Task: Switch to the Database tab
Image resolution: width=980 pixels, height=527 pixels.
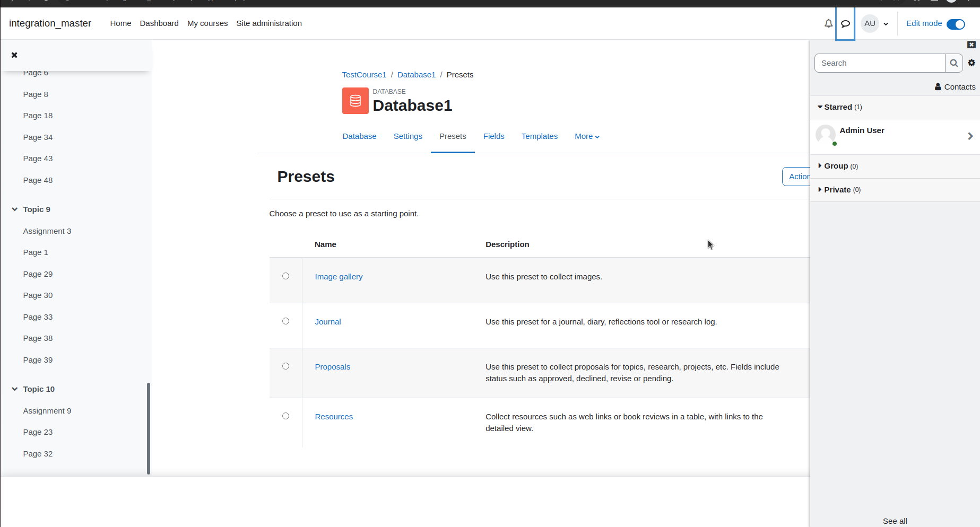Action: coord(359,136)
